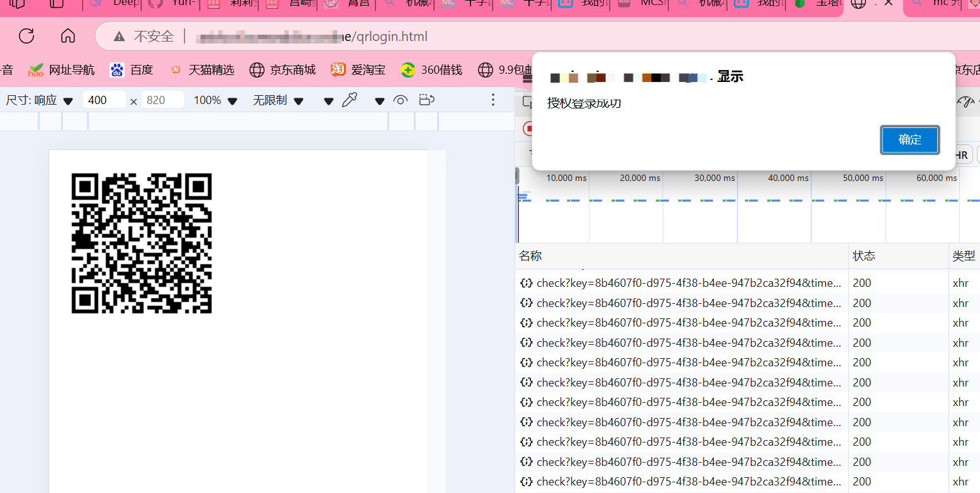Click the home page icon
980x493 pixels.
(68, 36)
